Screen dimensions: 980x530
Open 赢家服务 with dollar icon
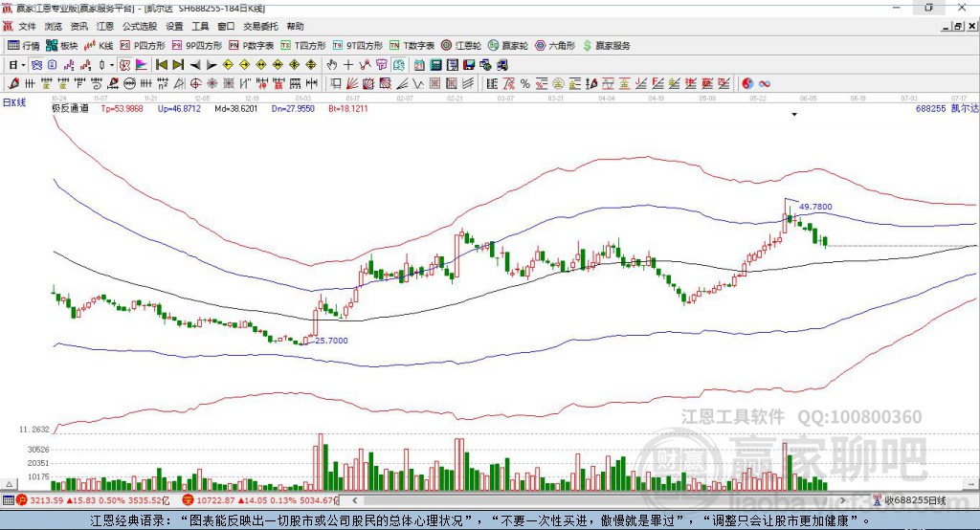[x=606, y=46]
